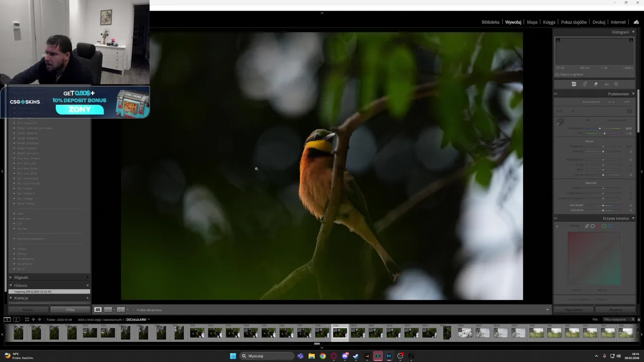Image resolution: width=644 pixels, height=362 pixels.
Task: Click the Poprz. ustaw. previous button
Action: pyautogui.click(x=574, y=310)
